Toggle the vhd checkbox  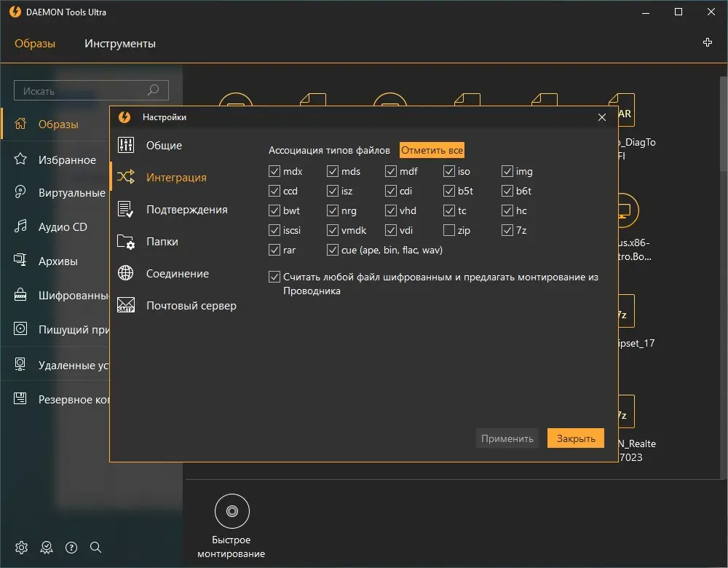point(391,211)
